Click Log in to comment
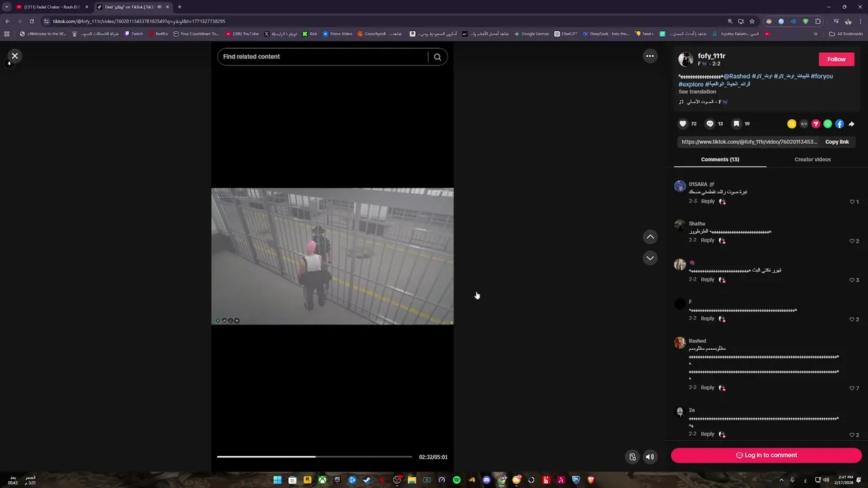The width and height of the screenshot is (868, 488). pyautogui.click(x=766, y=455)
